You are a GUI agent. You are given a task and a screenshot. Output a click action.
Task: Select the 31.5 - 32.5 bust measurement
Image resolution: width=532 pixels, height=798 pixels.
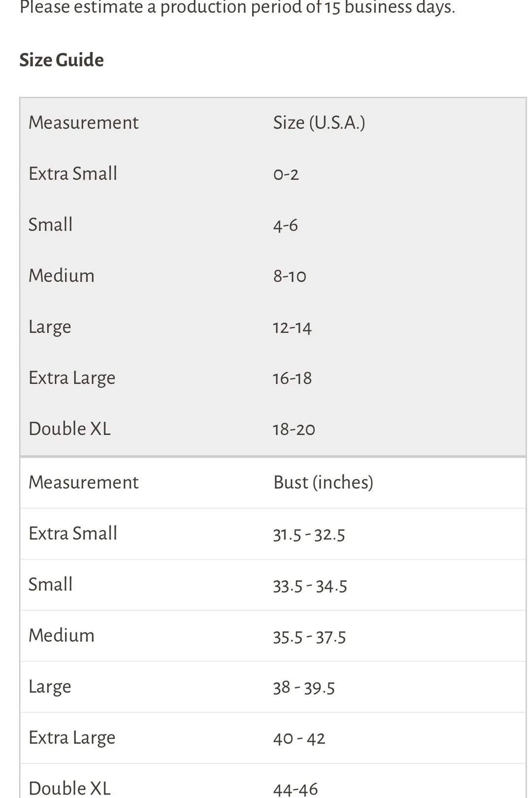point(309,534)
